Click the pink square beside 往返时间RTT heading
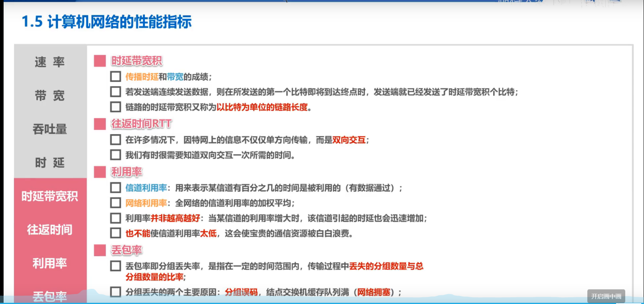 (x=100, y=124)
